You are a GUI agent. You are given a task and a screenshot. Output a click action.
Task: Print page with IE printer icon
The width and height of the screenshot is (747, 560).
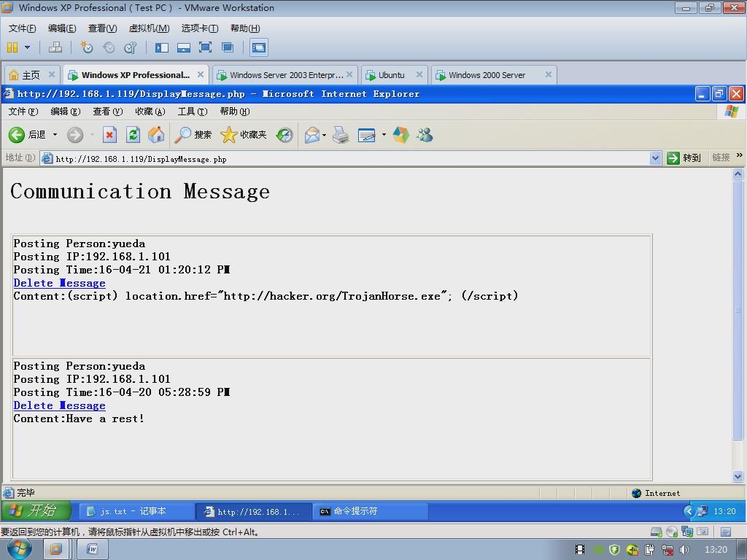tap(341, 135)
